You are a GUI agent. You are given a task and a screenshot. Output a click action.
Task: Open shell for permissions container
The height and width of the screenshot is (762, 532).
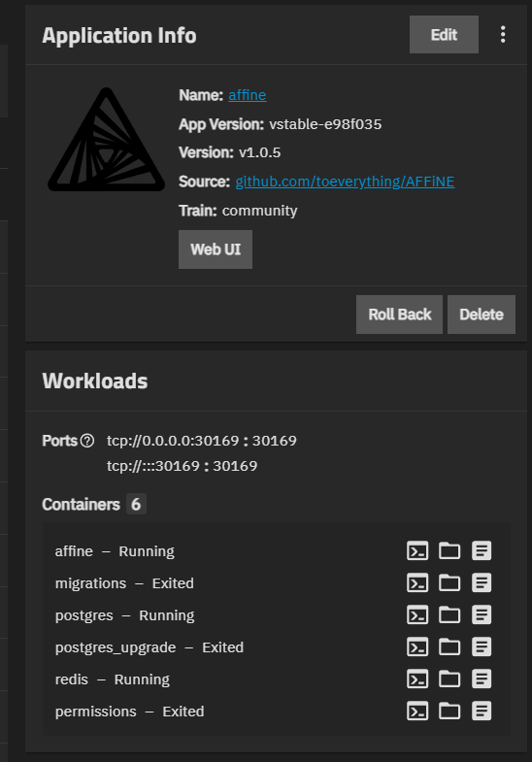point(417,712)
